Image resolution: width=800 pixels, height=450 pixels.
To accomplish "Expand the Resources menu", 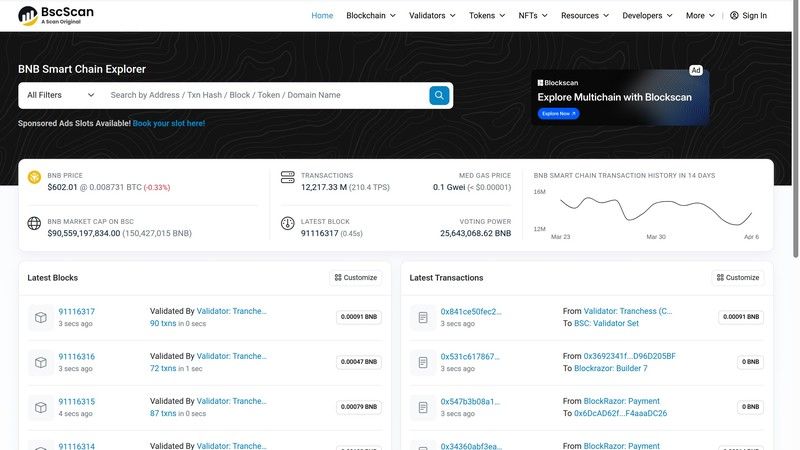I will click(585, 15).
